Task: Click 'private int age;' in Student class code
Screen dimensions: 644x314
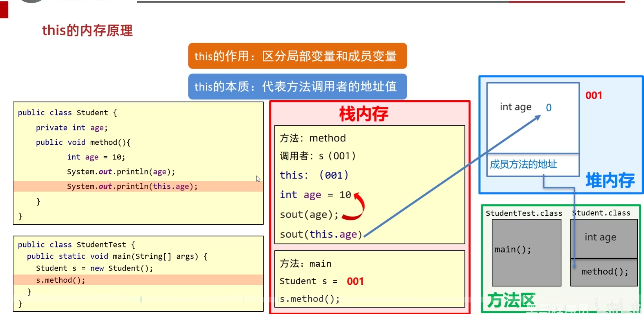Action: pyautogui.click(x=72, y=128)
